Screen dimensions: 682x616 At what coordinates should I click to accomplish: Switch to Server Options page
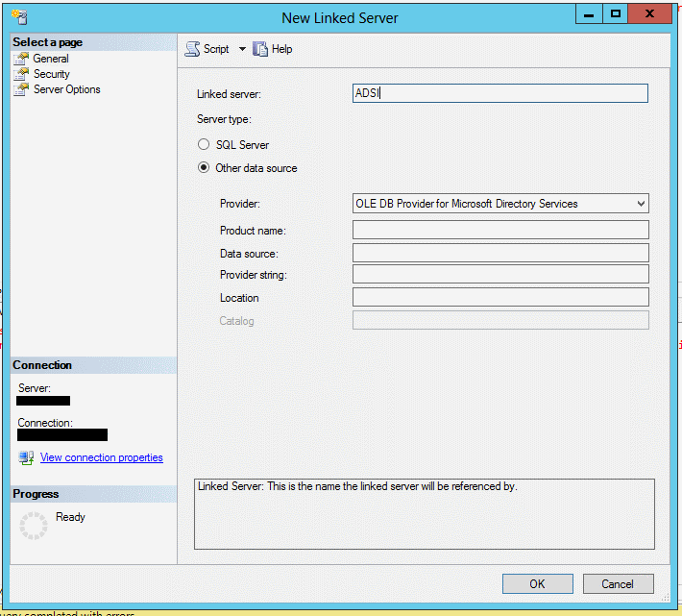[x=66, y=89]
